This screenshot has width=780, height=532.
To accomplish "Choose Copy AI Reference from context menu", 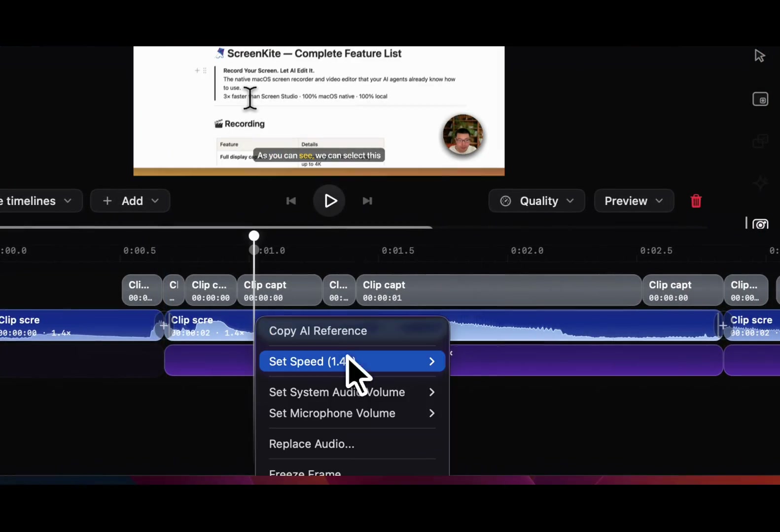I will (352, 331).
